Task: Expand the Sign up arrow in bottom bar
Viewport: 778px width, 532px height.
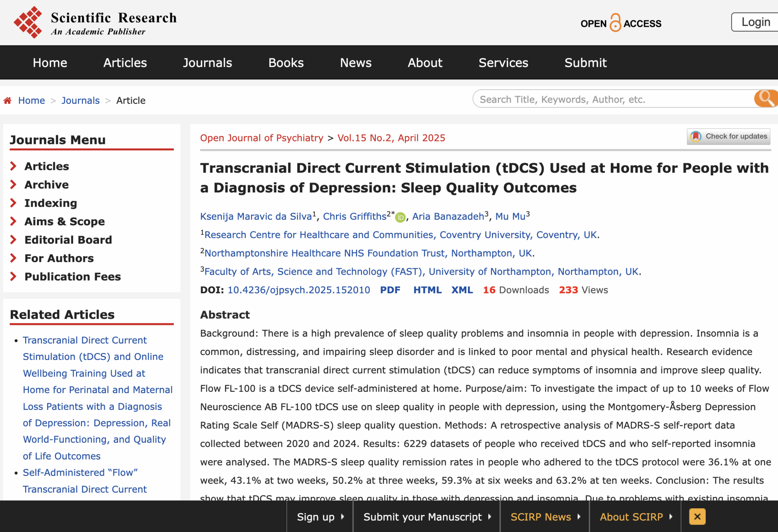Action: tap(342, 517)
